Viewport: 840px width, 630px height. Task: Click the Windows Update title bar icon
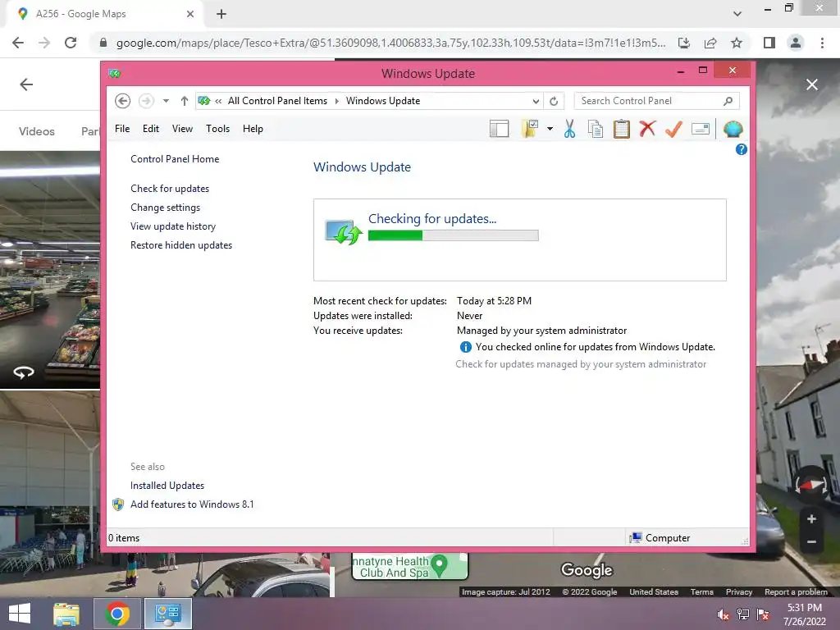[115, 73]
